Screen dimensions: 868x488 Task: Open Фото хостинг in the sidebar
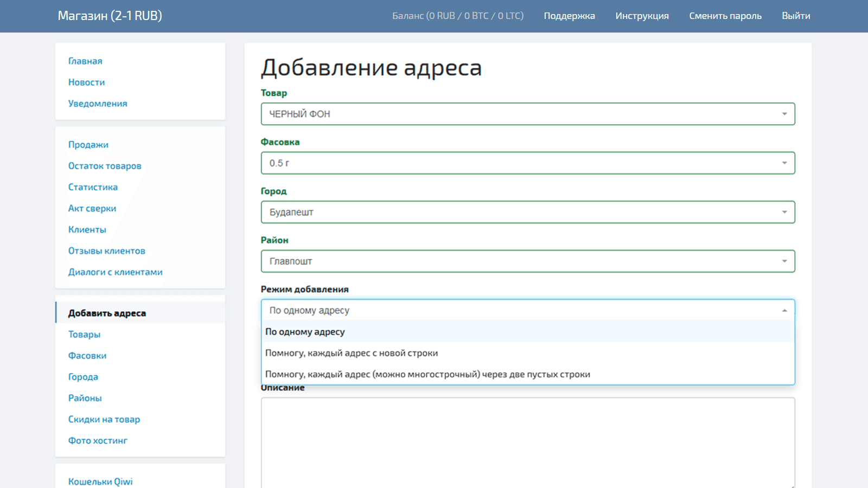pyautogui.click(x=98, y=440)
